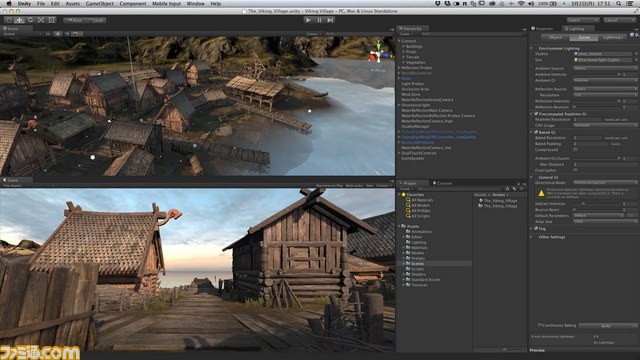640x360 pixels.
Task: Select the Scale tool in the toolbar
Action: coord(41,20)
